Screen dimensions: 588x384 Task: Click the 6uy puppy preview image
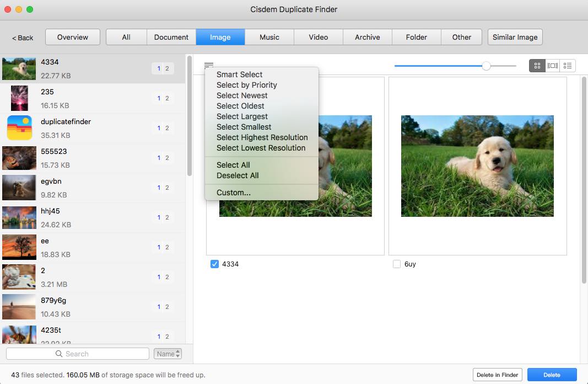pos(477,166)
